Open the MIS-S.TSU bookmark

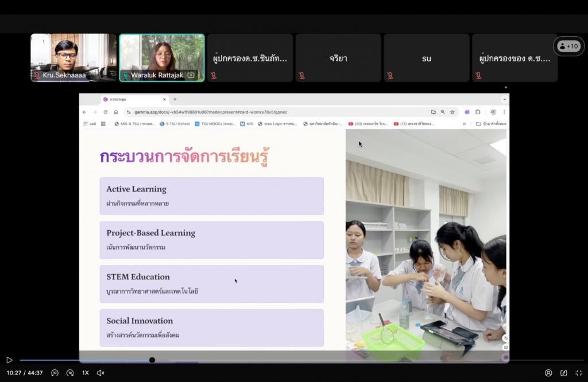134,123
